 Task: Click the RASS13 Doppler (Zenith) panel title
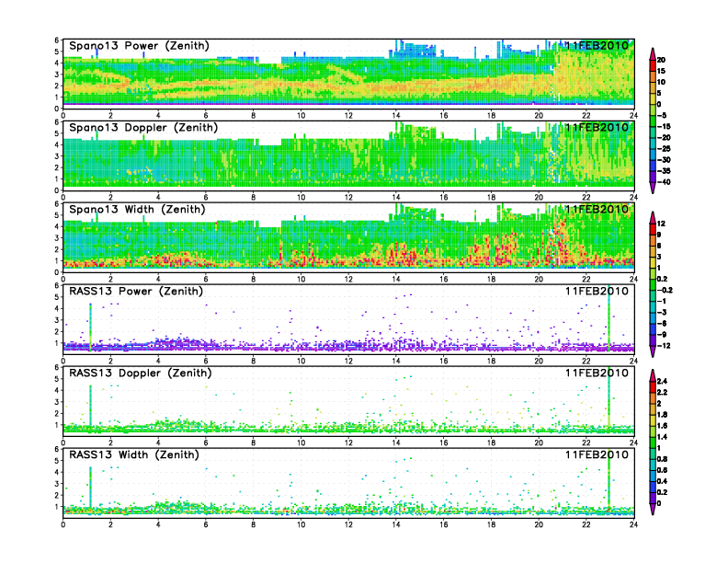pyautogui.click(x=141, y=373)
